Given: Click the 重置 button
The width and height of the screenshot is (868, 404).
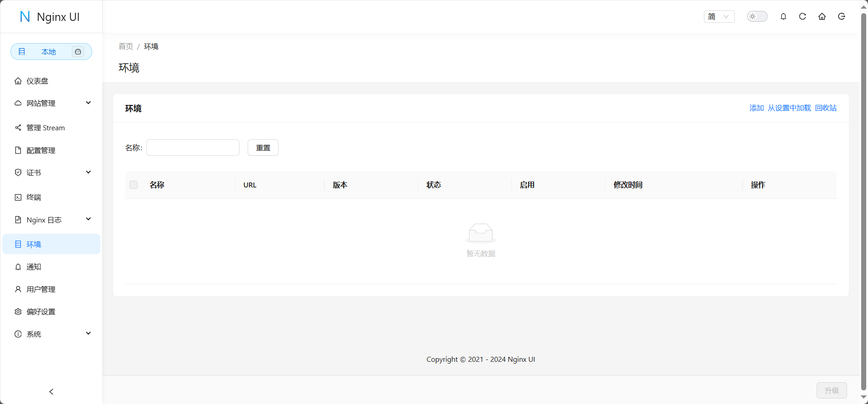Looking at the screenshot, I should (x=263, y=148).
